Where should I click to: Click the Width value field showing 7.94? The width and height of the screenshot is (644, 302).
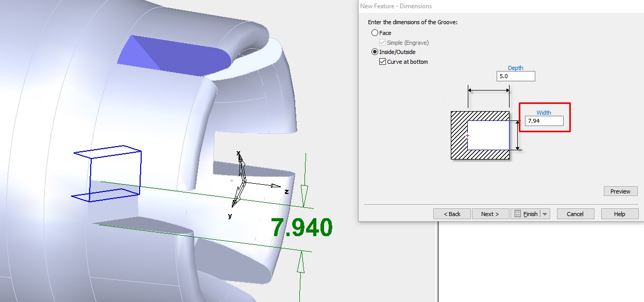[544, 120]
